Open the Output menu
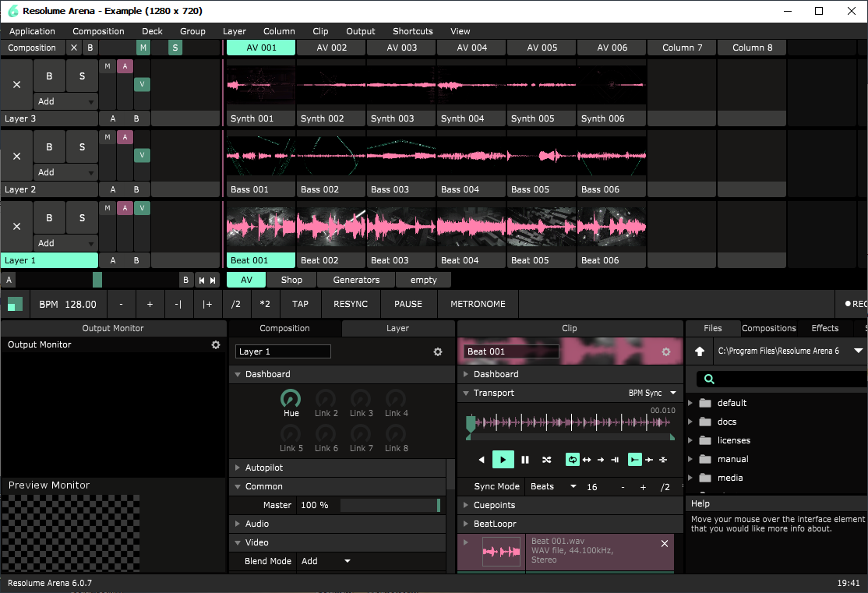 [x=361, y=32]
